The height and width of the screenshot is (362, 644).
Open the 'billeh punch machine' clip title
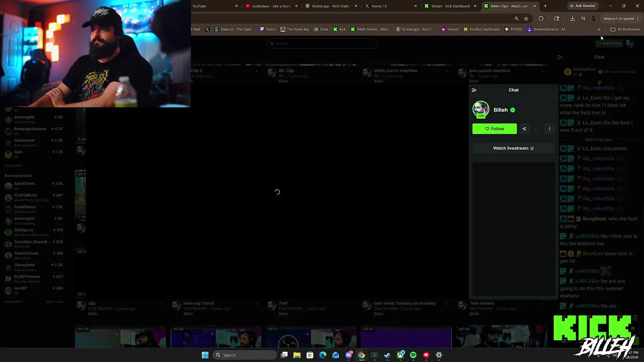[395, 71]
